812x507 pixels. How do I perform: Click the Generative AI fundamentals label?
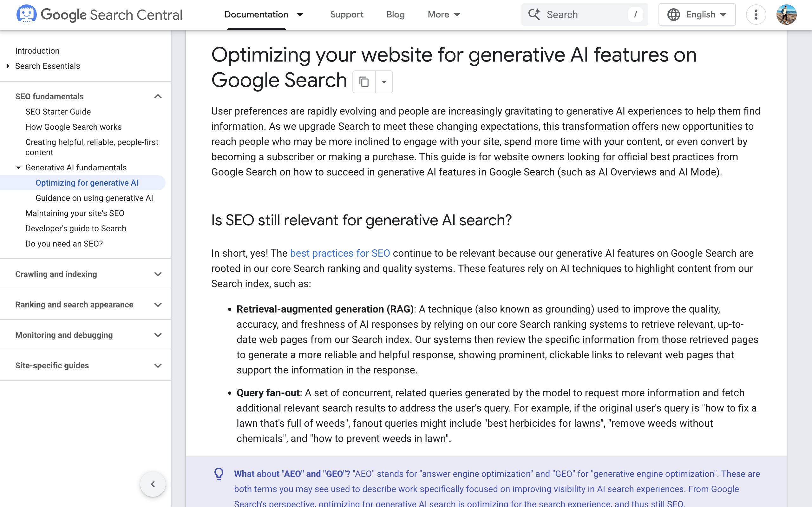[x=76, y=168]
